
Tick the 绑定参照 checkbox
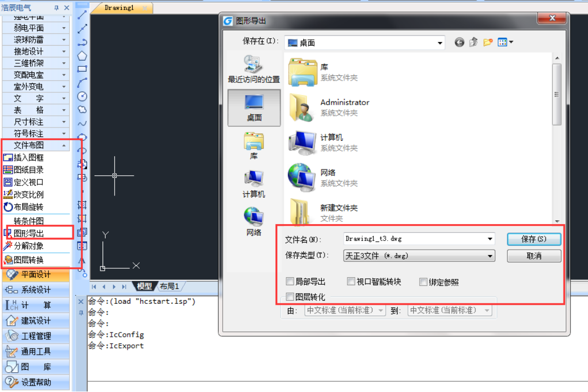click(x=423, y=282)
